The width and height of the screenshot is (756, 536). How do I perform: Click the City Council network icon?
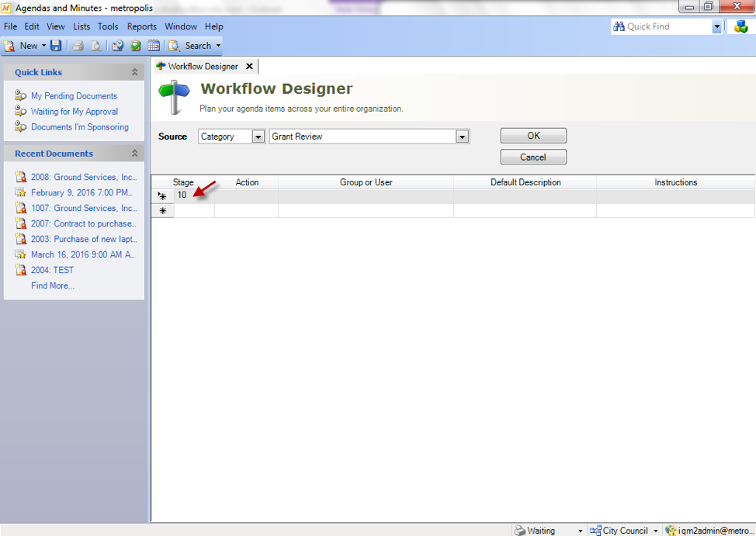point(595,531)
